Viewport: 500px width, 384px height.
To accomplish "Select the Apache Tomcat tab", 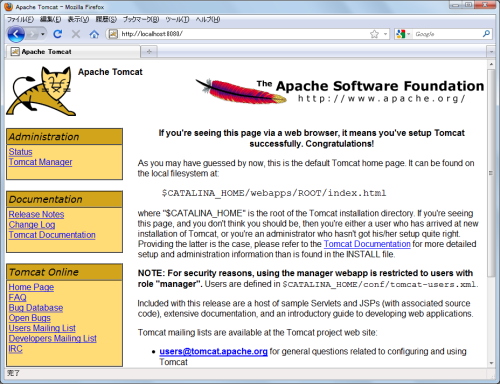I will tap(73, 52).
